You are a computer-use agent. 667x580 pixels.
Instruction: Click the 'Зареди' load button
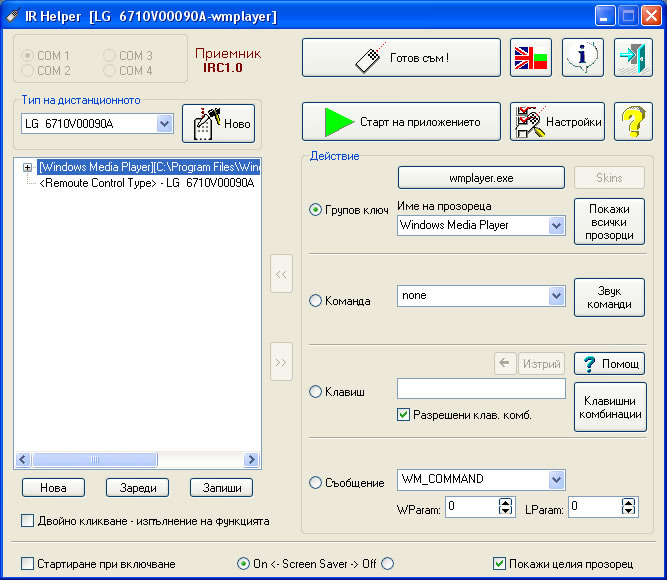tap(137, 488)
